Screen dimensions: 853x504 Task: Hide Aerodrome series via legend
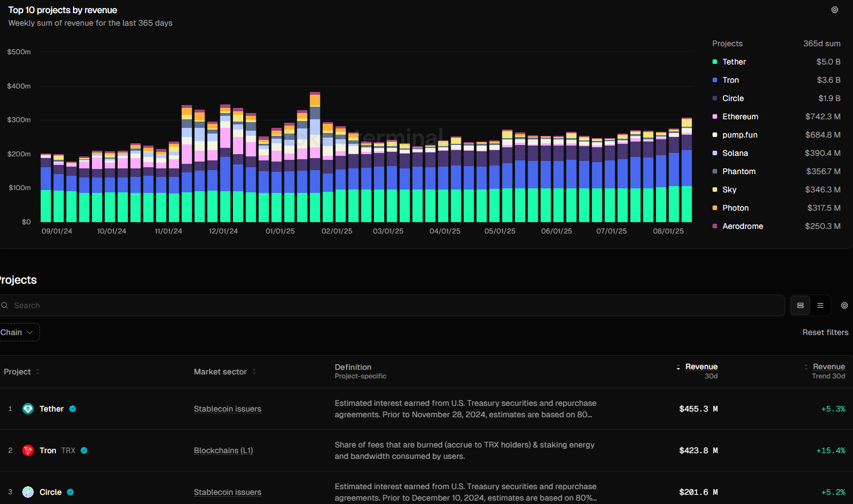pos(742,226)
